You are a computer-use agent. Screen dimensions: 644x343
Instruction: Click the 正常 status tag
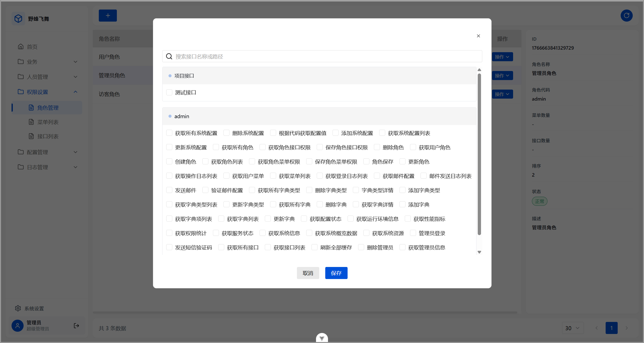[540, 201]
